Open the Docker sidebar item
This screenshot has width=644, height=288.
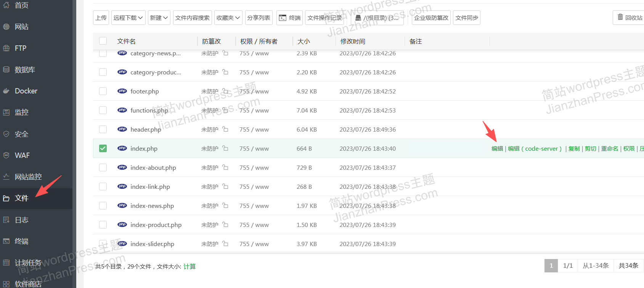pyautogui.click(x=36, y=91)
